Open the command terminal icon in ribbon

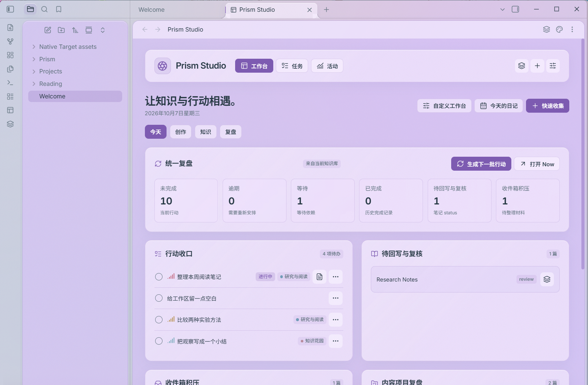point(10,83)
